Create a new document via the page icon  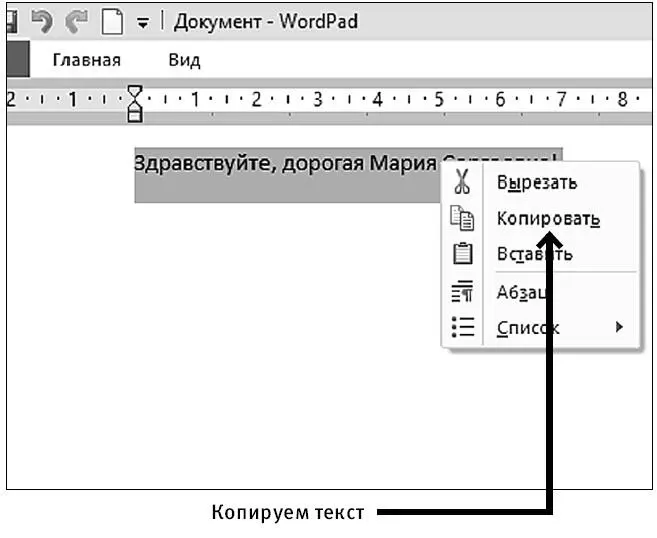pos(112,21)
